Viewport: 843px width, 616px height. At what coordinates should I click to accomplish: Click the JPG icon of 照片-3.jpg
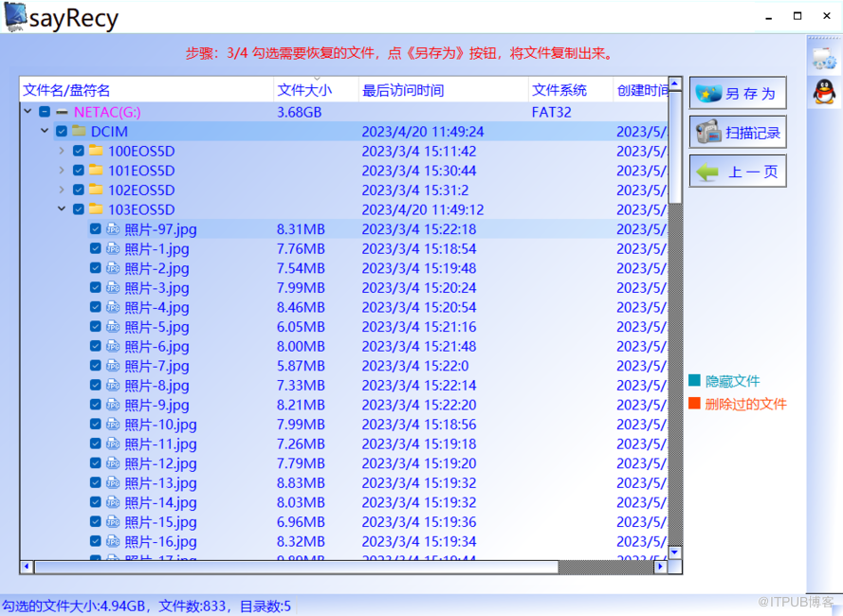click(x=113, y=287)
